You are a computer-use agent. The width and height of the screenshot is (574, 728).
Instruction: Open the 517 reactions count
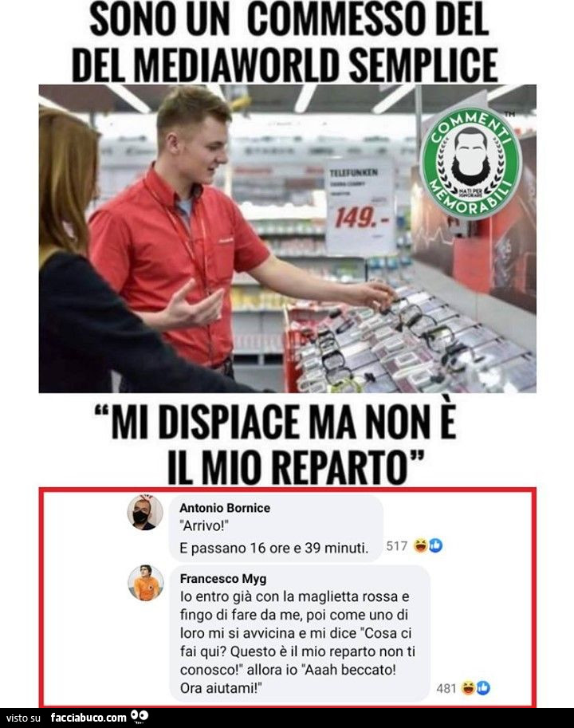(397, 546)
